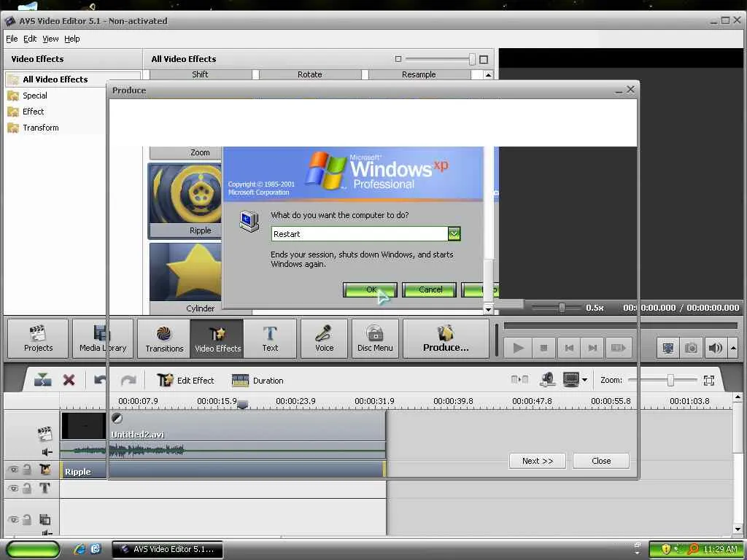Click Cancel in the shutdown dialog

[x=430, y=289]
